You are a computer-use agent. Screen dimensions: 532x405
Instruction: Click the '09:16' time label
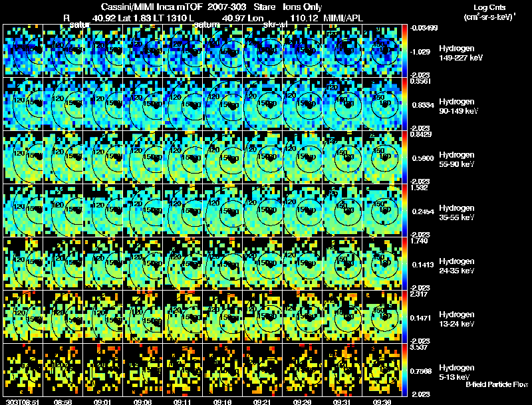tap(222, 402)
